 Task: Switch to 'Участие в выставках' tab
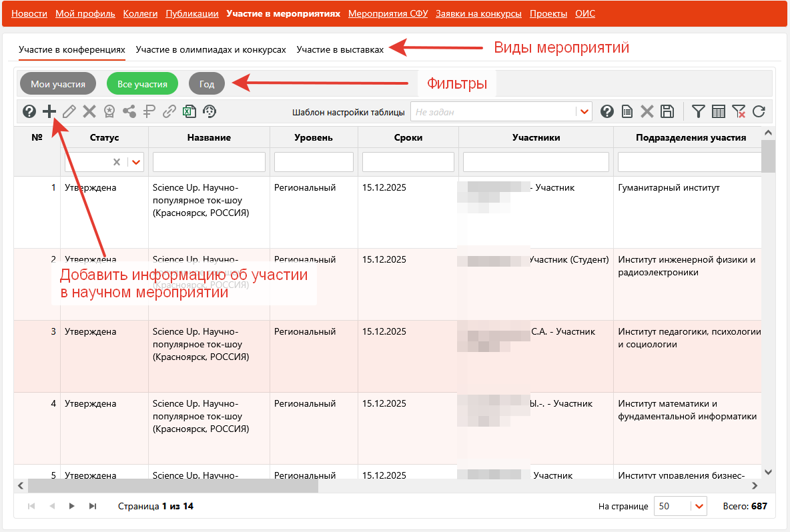(340, 50)
